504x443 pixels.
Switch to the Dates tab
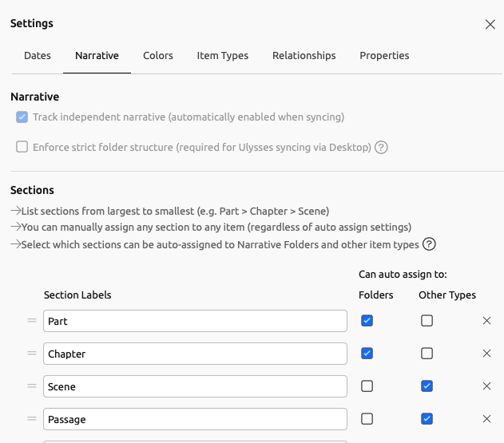(x=38, y=56)
